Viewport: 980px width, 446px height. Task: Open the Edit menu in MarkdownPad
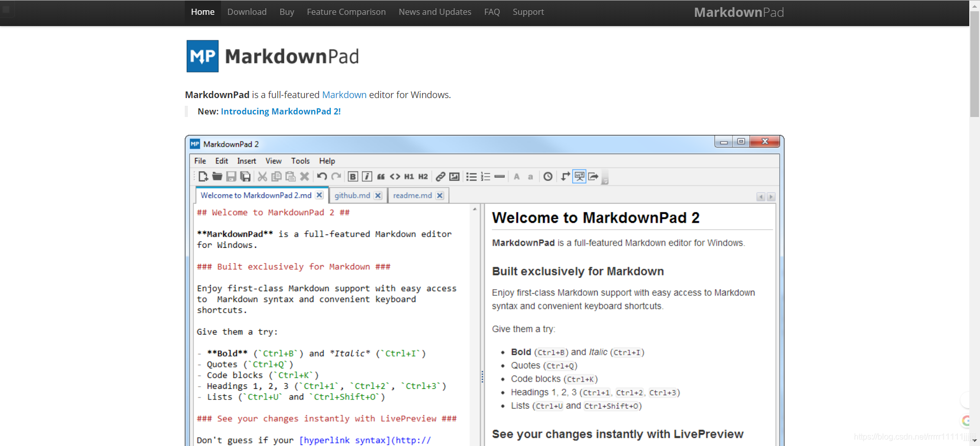222,161
